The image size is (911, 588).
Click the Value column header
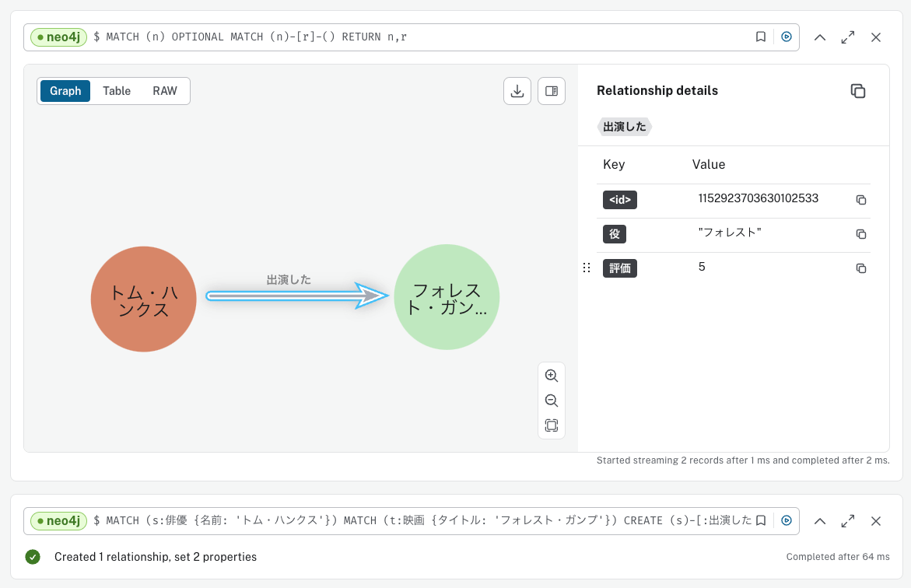(x=709, y=164)
